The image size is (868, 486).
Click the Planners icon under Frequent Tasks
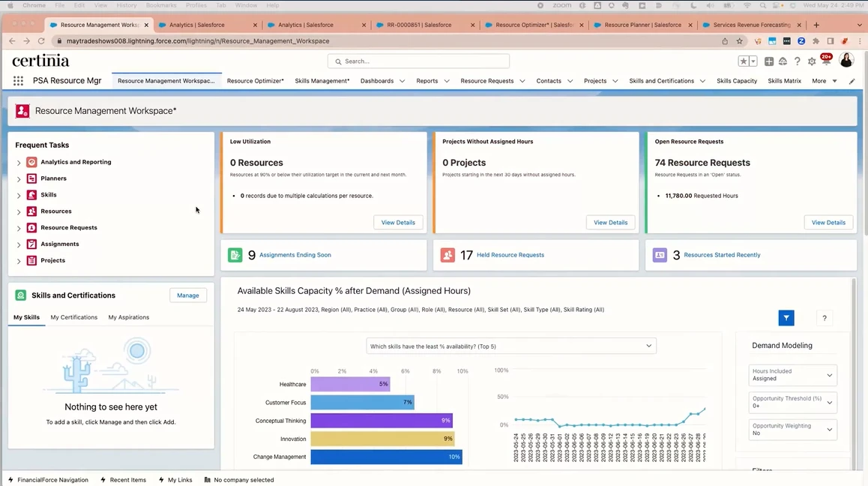(x=31, y=178)
